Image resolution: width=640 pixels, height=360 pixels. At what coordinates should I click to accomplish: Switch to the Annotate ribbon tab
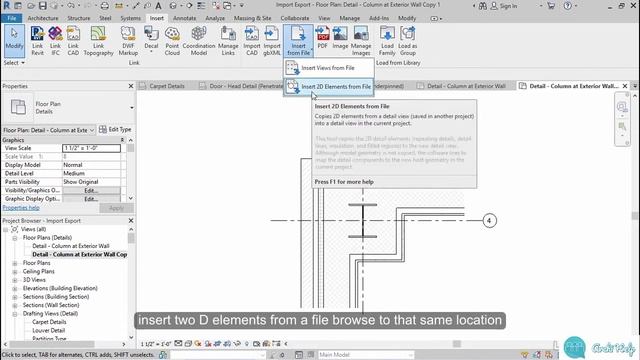point(184,18)
